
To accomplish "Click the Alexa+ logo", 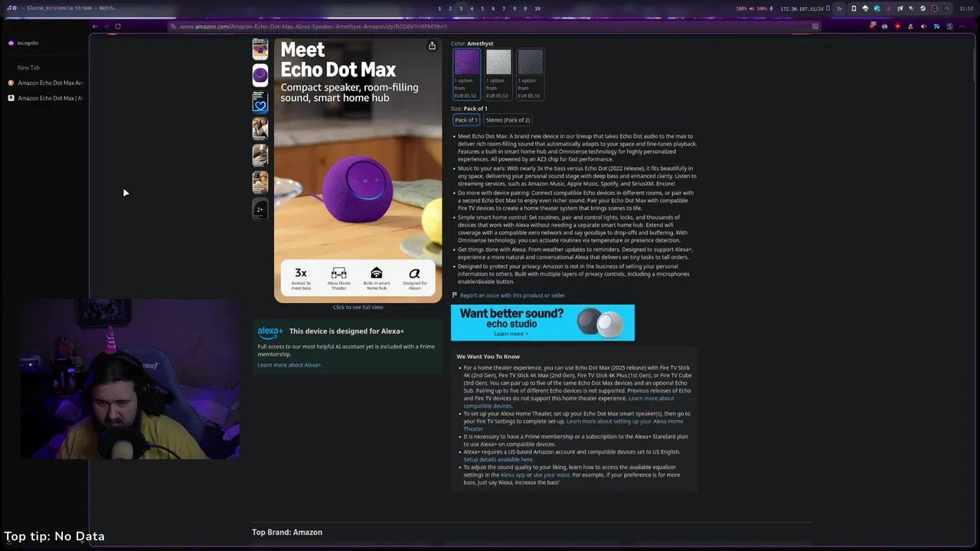I will (x=270, y=331).
